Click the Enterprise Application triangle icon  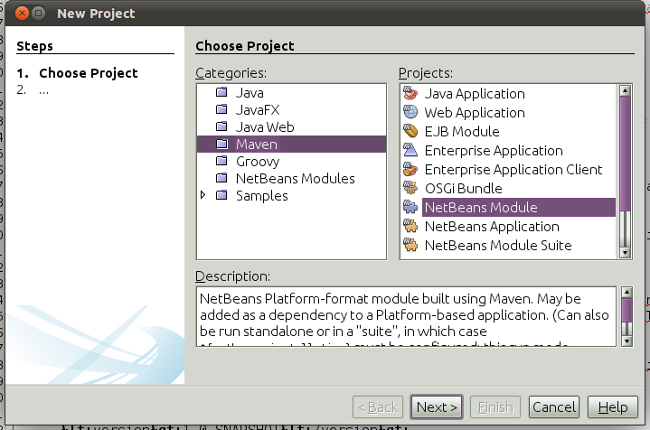(x=410, y=151)
